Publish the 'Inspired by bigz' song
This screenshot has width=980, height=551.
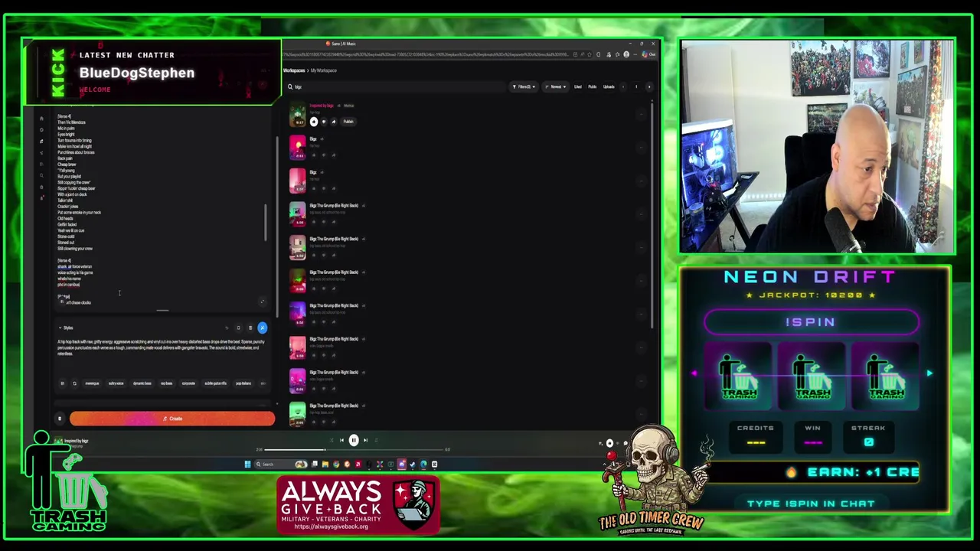tap(348, 122)
